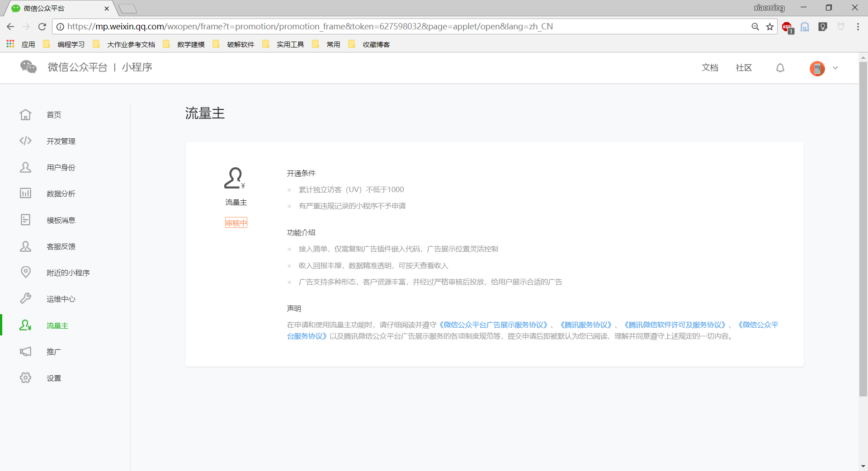Click the large 流量主 person-yen icon
This screenshot has width=868, height=471.
tap(235, 178)
